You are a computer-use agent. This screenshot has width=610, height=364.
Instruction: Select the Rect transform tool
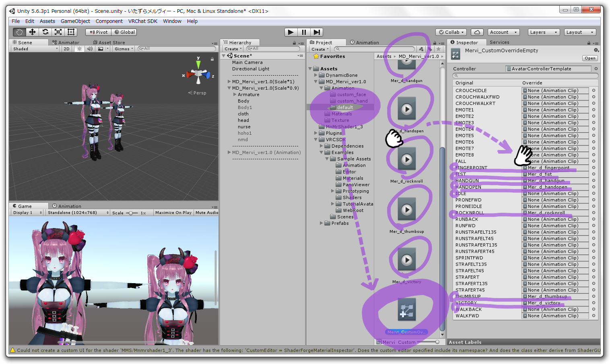[71, 32]
